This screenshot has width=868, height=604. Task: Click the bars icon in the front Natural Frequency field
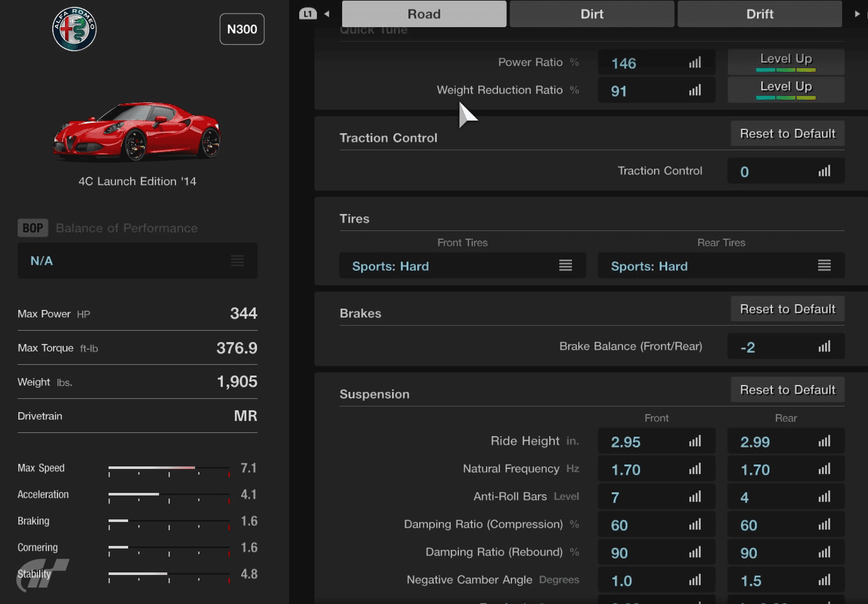point(695,469)
